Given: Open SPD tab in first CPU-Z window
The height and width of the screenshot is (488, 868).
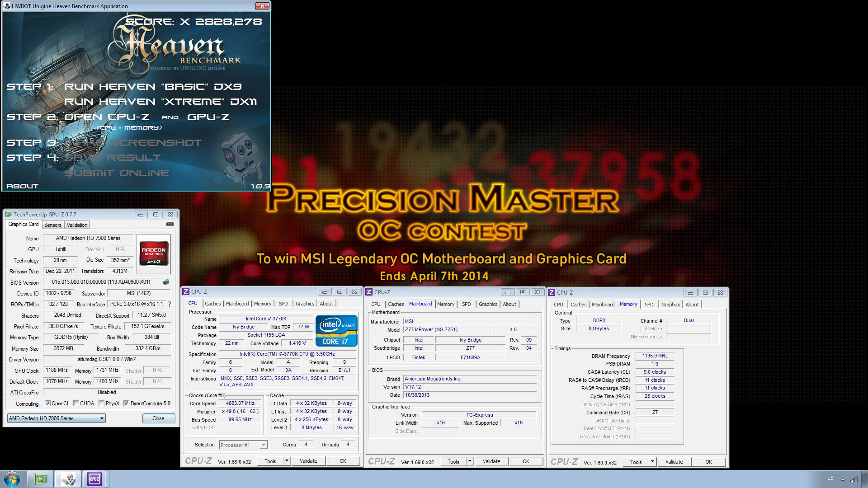Looking at the screenshot, I should click(x=283, y=304).
